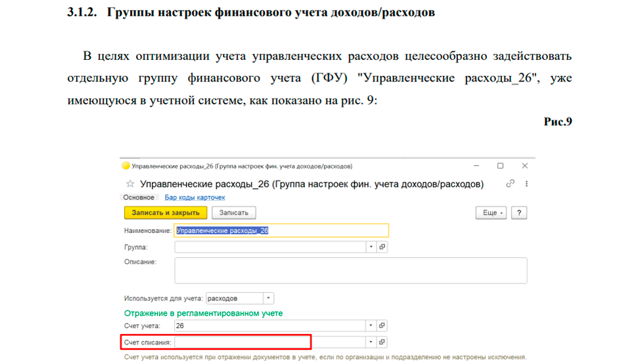Switch to the Основное tab
The width and height of the screenshot is (644, 361).
pos(139,198)
